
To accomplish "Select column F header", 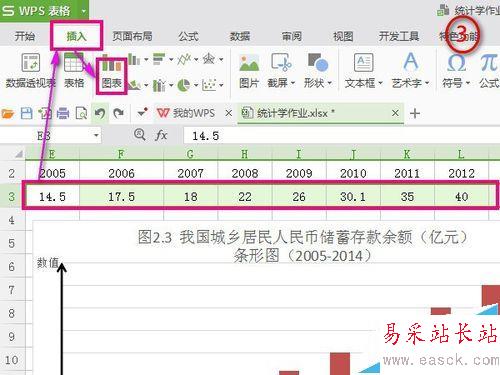I will [x=121, y=154].
